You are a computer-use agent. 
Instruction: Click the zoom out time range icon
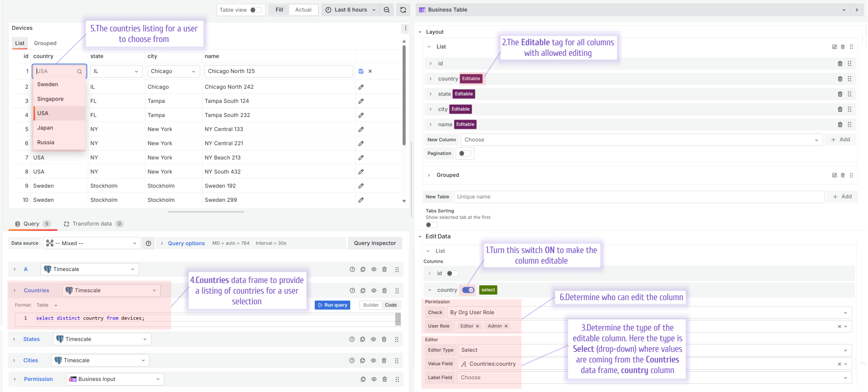coord(387,10)
